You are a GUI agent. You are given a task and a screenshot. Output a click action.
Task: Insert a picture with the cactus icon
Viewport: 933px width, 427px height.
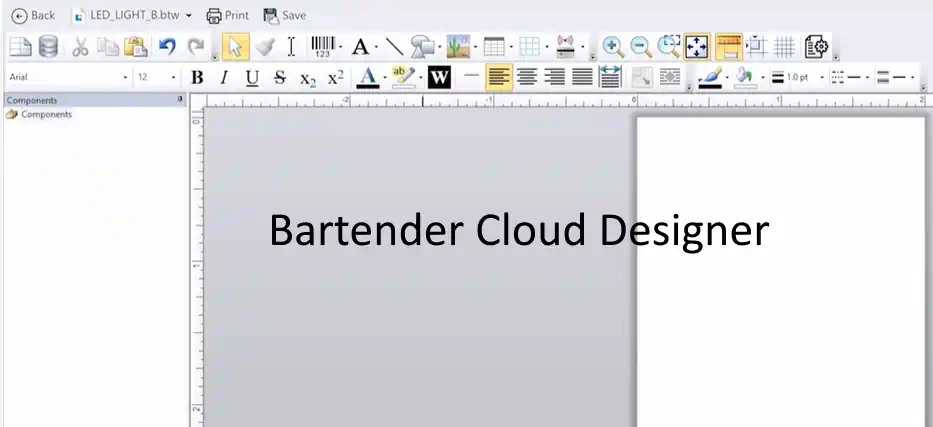tap(458, 46)
